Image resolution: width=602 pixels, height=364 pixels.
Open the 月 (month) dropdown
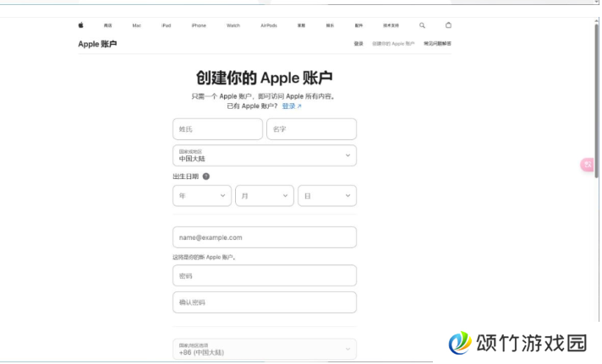265,196
